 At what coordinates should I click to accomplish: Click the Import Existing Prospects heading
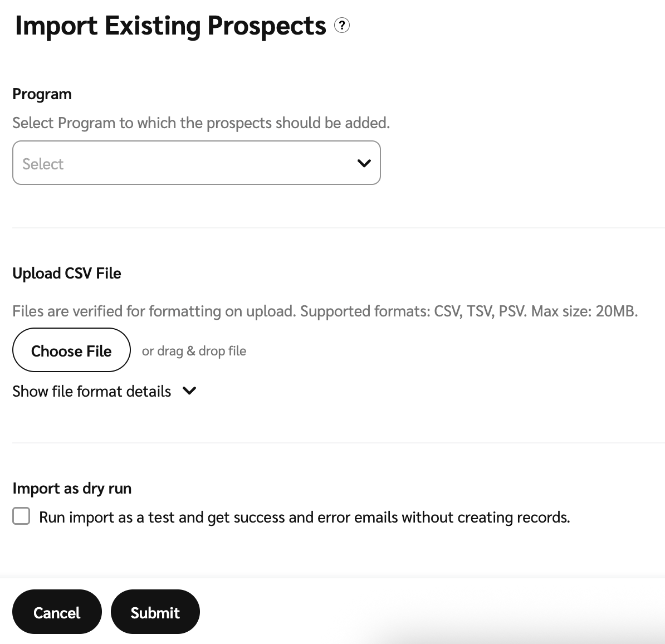coord(170,26)
